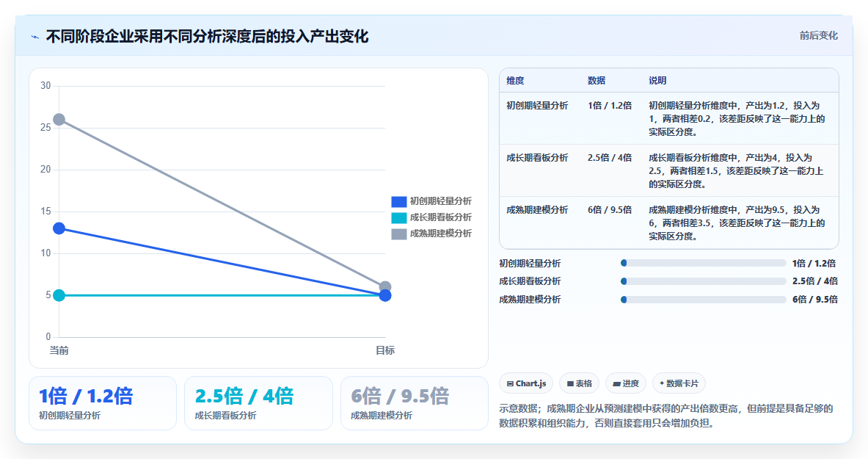
Task: Click the icon inside the Chart.js chip
Action: pyautogui.click(x=510, y=383)
